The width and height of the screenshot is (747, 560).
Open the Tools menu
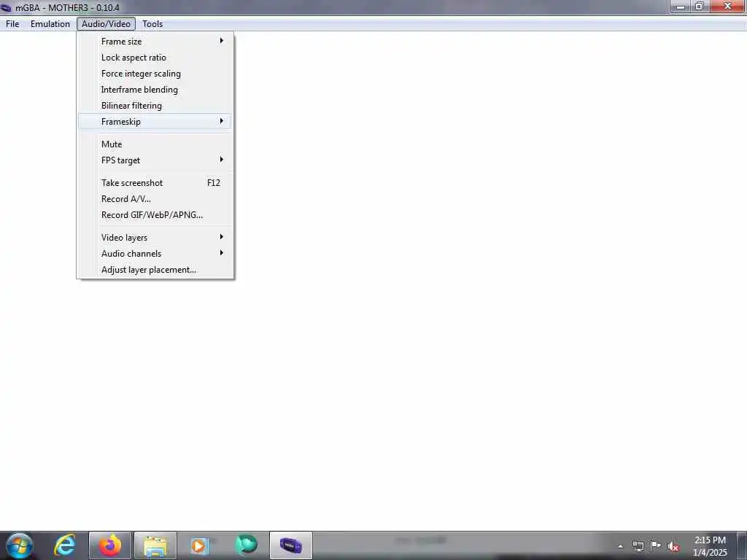pyautogui.click(x=152, y=24)
